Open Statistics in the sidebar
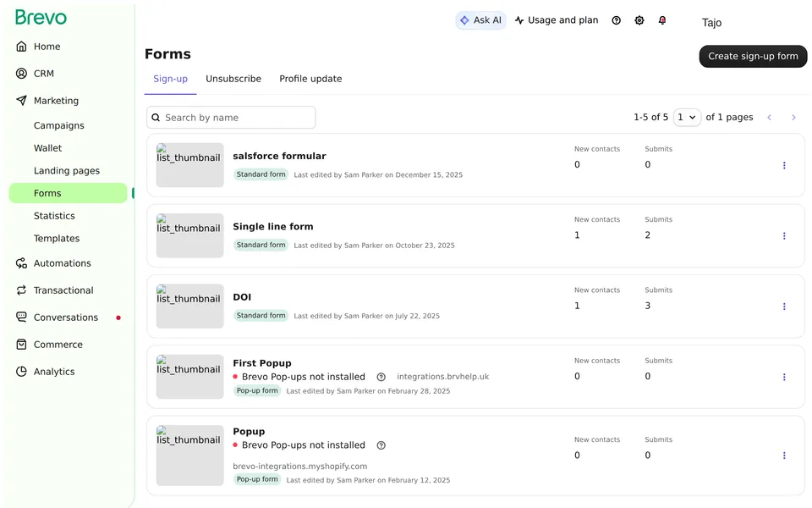Screen dimensions: 812x508 [54, 216]
